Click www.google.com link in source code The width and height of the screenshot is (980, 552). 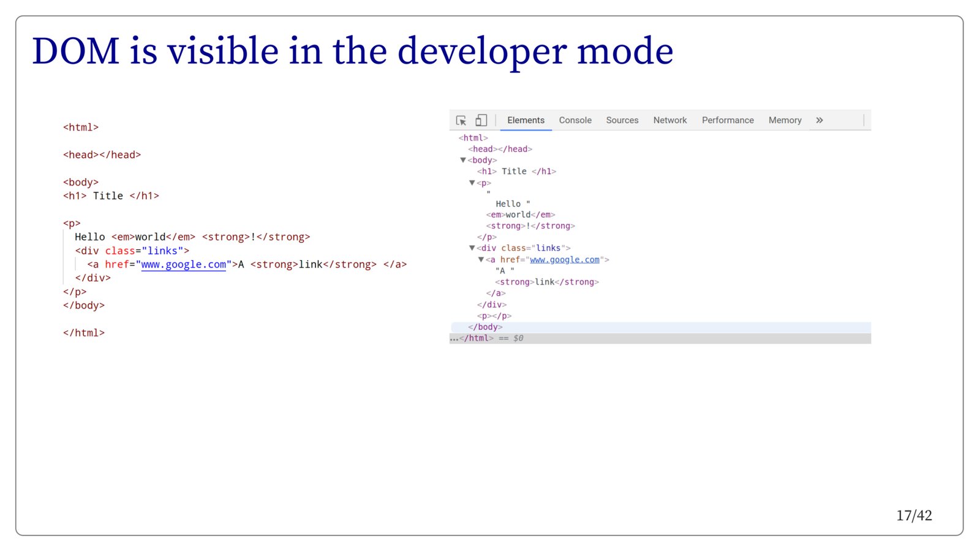[x=183, y=264]
